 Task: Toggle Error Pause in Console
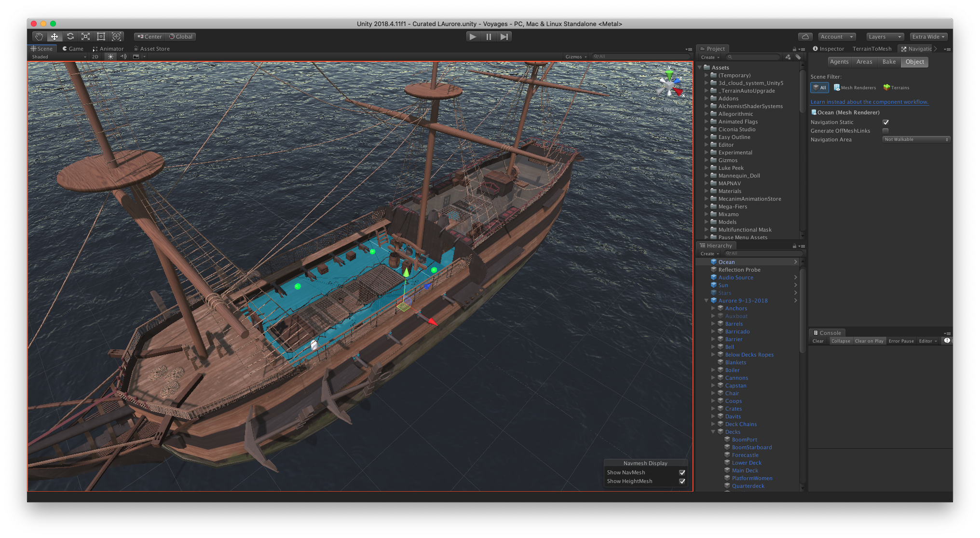pyautogui.click(x=901, y=341)
